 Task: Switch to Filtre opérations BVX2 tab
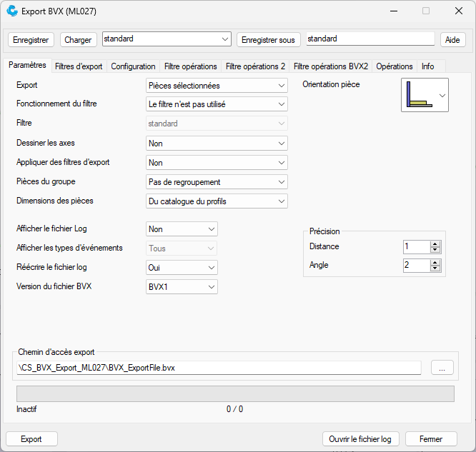click(x=330, y=66)
